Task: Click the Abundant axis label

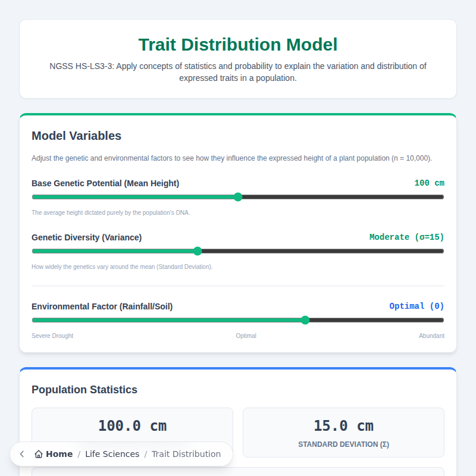Action: (x=432, y=336)
